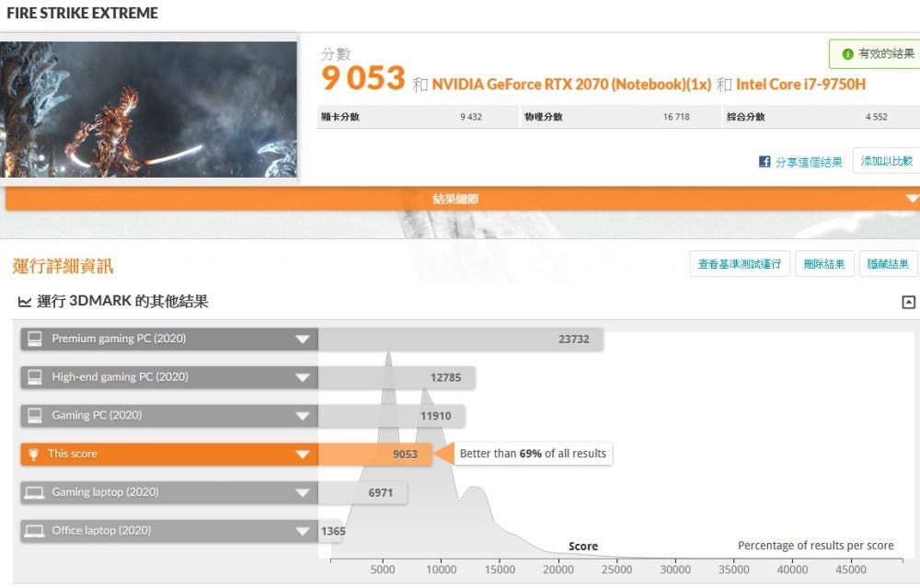
Task: Expand the orange 結果細節 results detail bar
Action: 463,199
